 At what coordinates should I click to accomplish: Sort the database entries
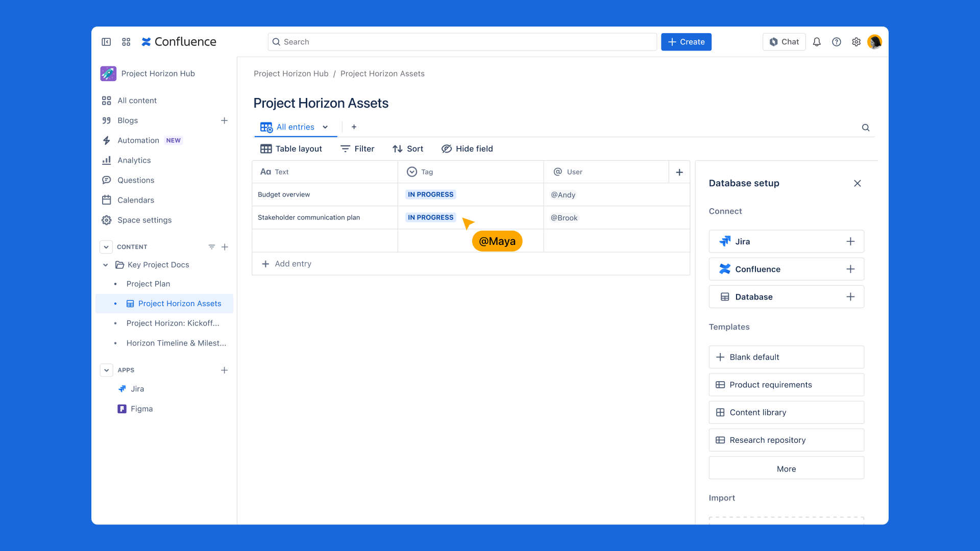tap(408, 149)
